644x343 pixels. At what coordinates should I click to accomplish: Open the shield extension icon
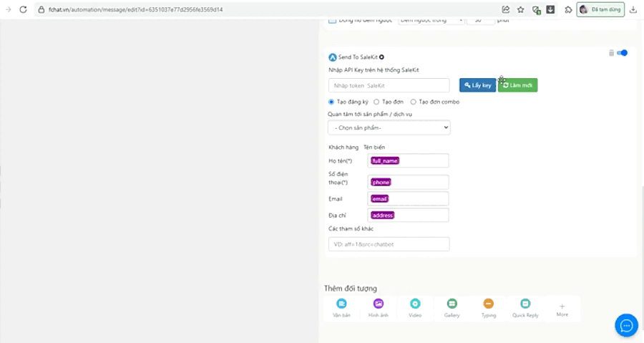(535, 10)
